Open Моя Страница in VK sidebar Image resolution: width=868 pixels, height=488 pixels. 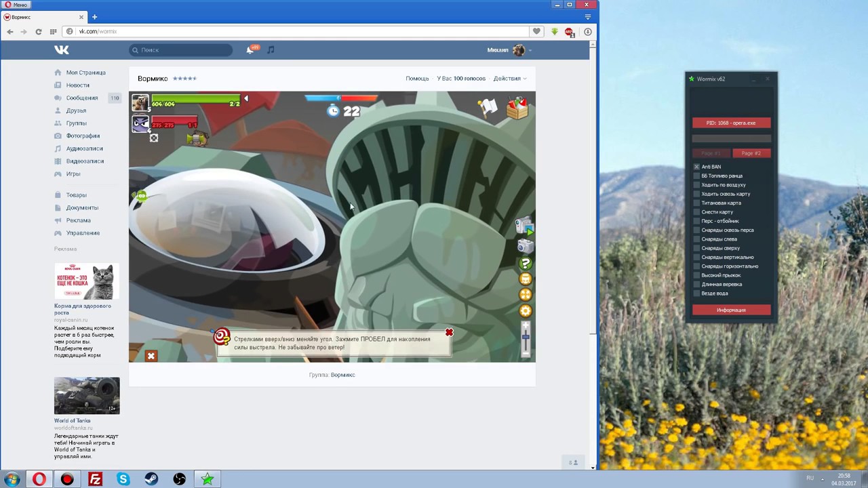85,73
